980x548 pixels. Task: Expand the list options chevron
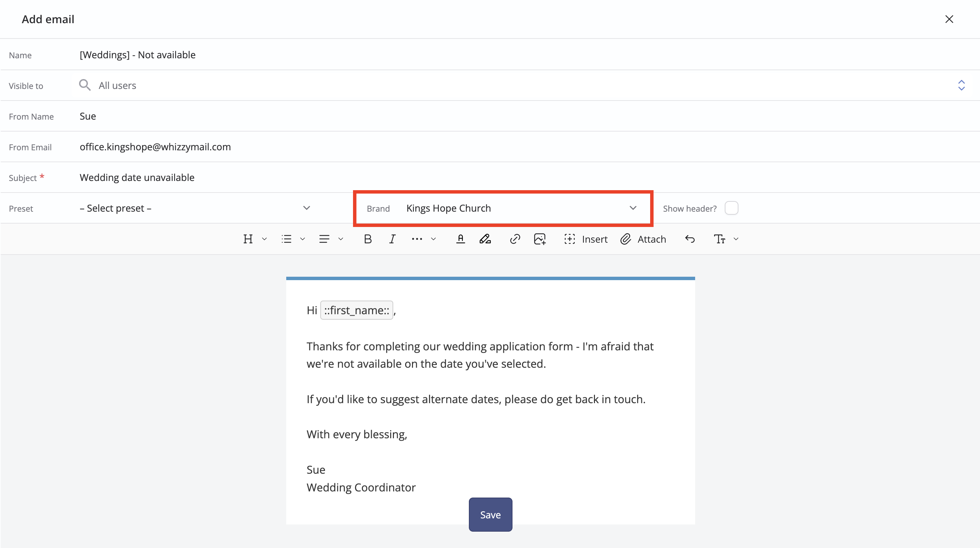point(303,239)
